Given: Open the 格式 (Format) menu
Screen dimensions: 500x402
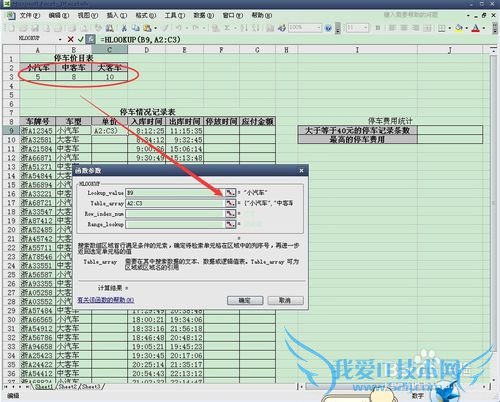Looking at the screenshot, I should tap(146, 15).
